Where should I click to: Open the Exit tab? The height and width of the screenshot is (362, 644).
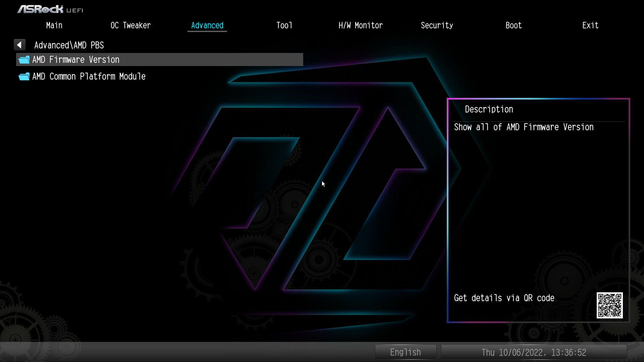click(590, 25)
